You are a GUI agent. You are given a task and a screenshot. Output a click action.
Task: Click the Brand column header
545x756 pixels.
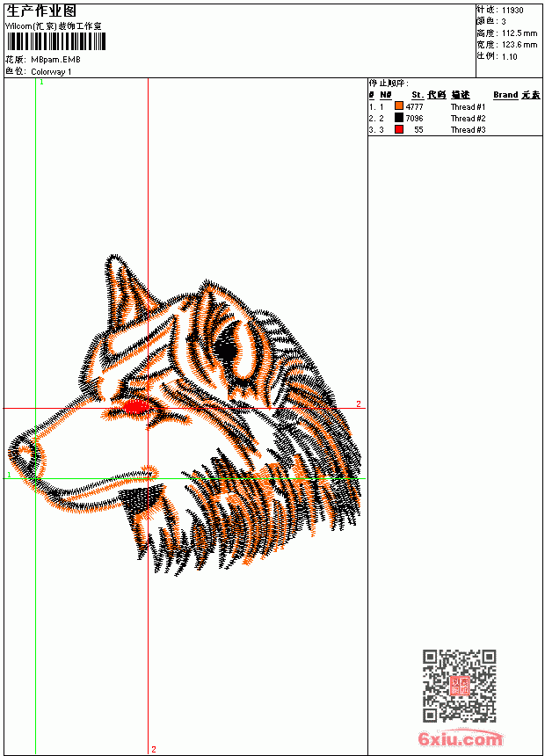(505, 95)
